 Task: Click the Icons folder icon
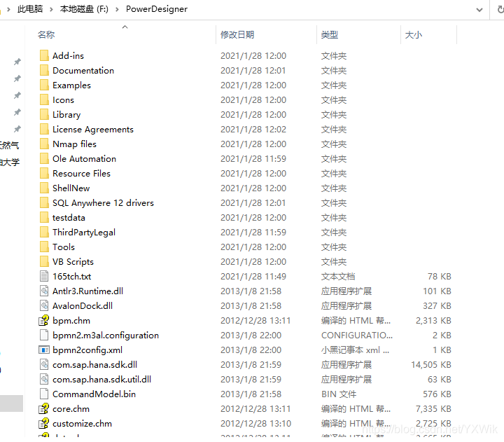pos(44,99)
